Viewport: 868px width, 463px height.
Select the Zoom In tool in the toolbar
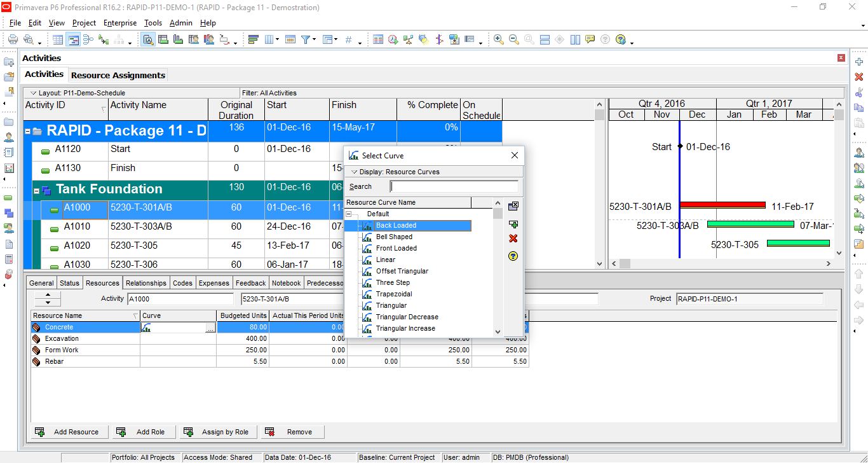498,39
